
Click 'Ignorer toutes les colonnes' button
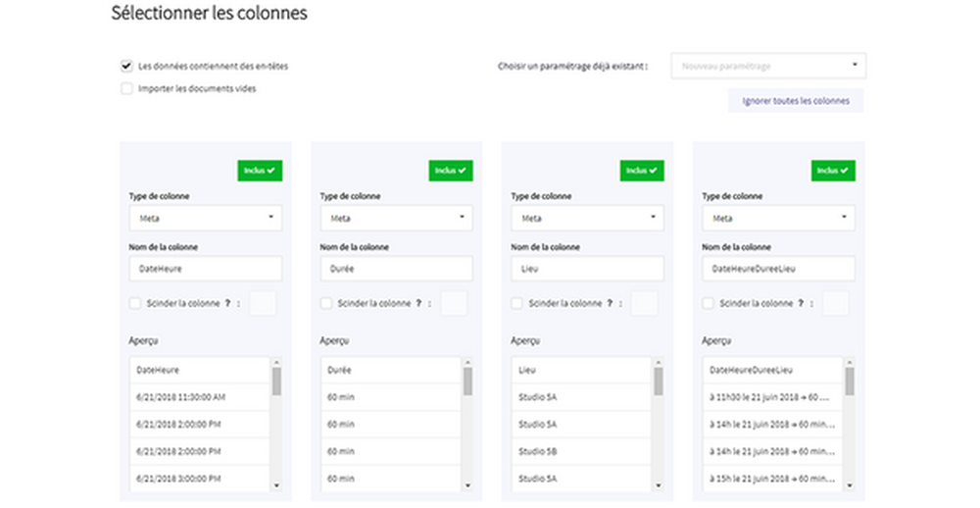pyautogui.click(x=795, y=100)
